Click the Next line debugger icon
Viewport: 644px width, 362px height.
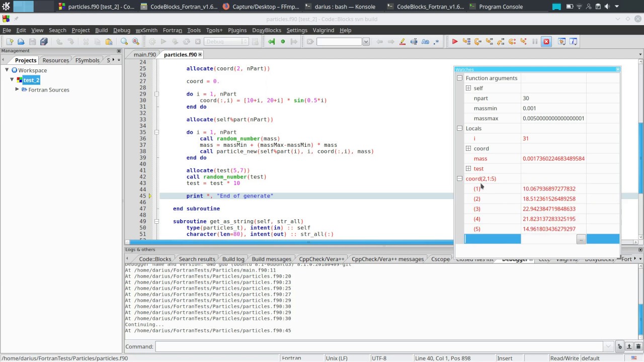pyautogui.click(x=478, y=42)
